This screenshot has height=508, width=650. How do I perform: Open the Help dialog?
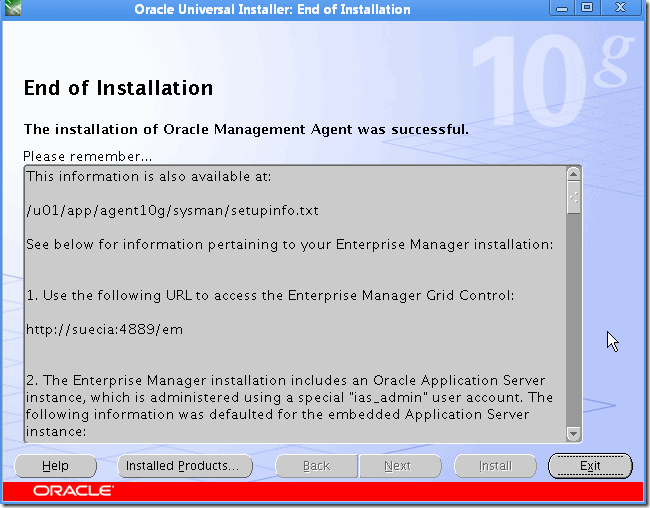tap(56, 466)
